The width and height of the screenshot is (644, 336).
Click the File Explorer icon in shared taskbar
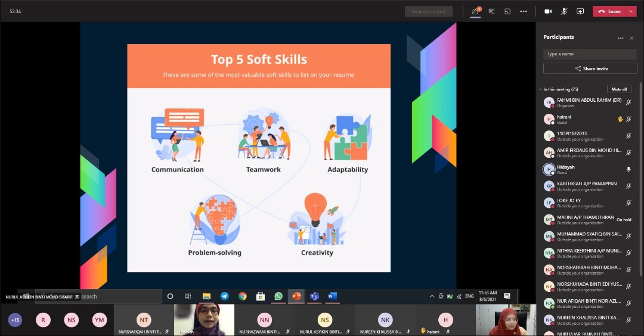point(206,296)
